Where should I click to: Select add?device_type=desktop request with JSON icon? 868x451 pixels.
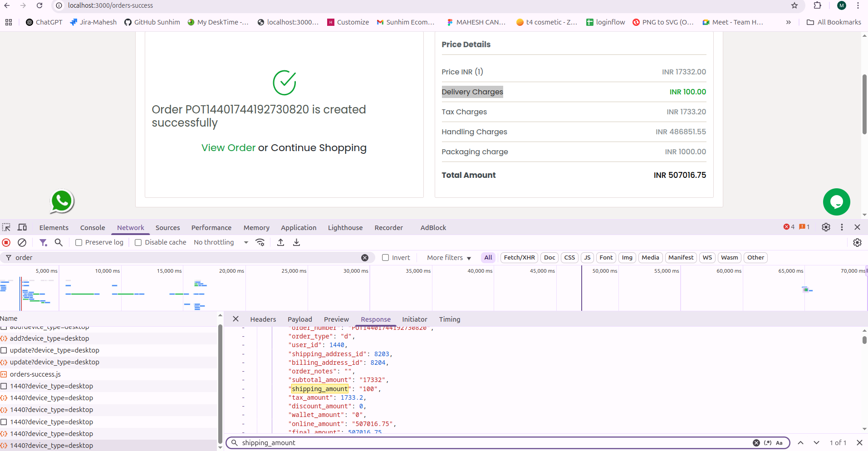pyautogui.click(x=109, y=338)
